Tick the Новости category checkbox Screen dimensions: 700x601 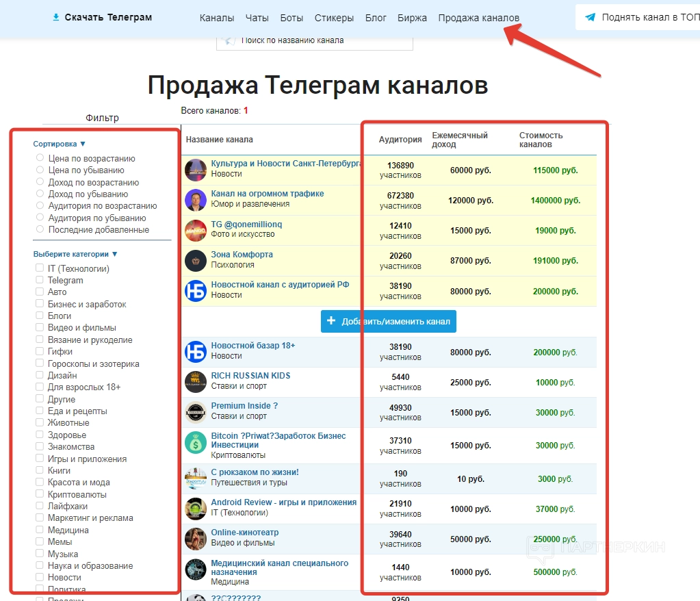click(39, 577)
